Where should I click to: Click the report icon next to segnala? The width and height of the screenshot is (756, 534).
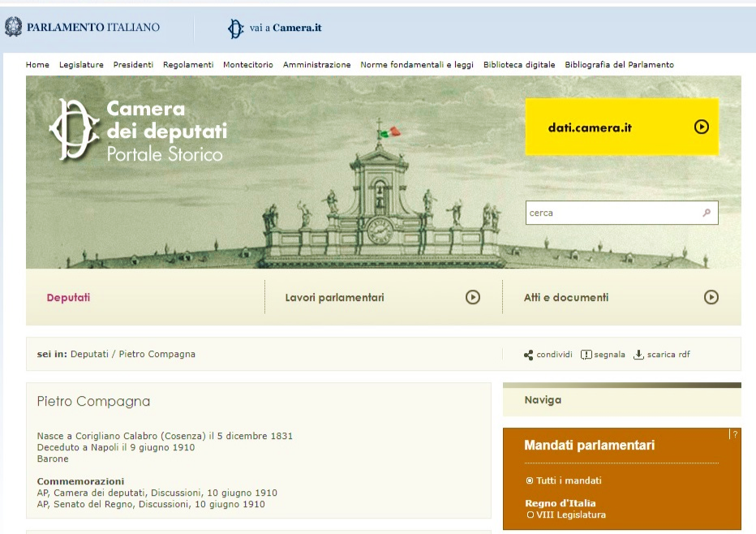[586, 355]
